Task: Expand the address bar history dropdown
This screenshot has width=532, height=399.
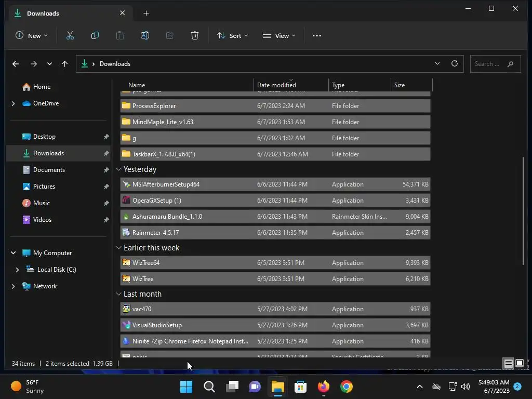Action: click(x=437, y=63)
